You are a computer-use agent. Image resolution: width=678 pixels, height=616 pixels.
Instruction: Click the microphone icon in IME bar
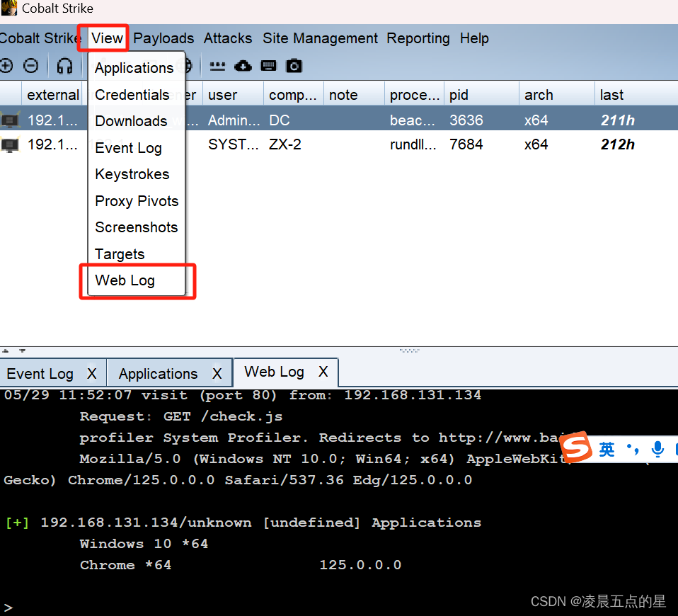click(x=657, y=450)
